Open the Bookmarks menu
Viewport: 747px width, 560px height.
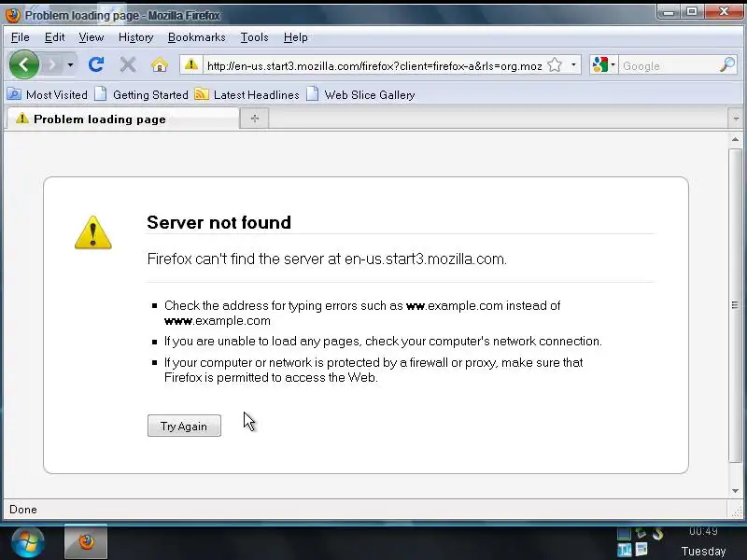click(197, 37)
